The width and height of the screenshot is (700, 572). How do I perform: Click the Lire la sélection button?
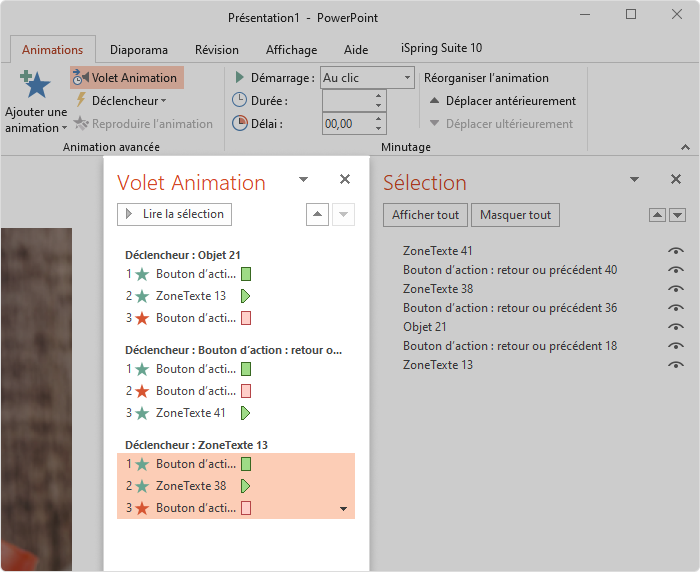click(x=175, y=214)
